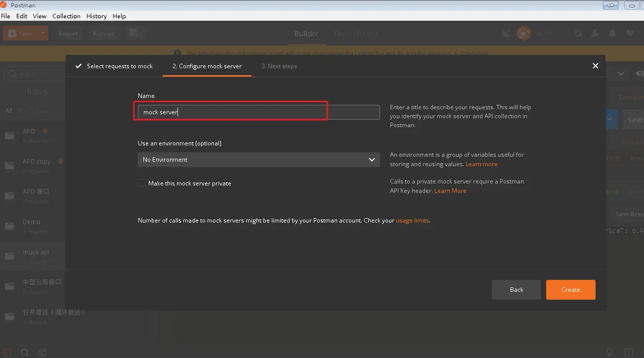The height and width of the screenshot is (358, 644).
Task: Click the sync status icon in the header
Action: tap(578, 34)
